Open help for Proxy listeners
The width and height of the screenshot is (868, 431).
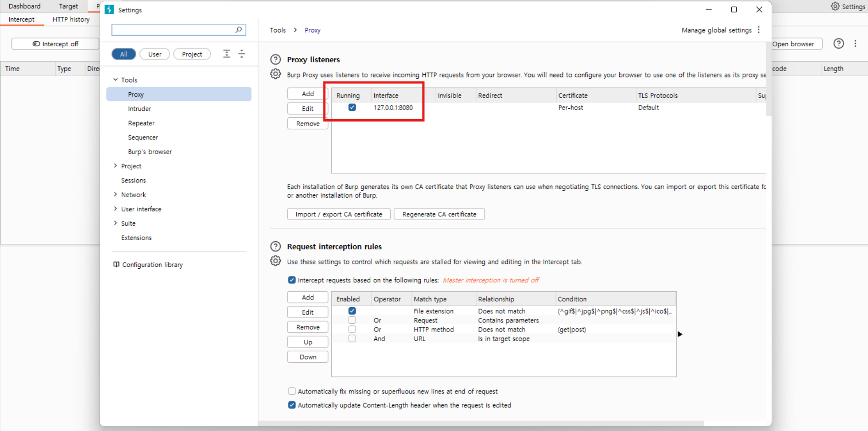pos(275,60)
